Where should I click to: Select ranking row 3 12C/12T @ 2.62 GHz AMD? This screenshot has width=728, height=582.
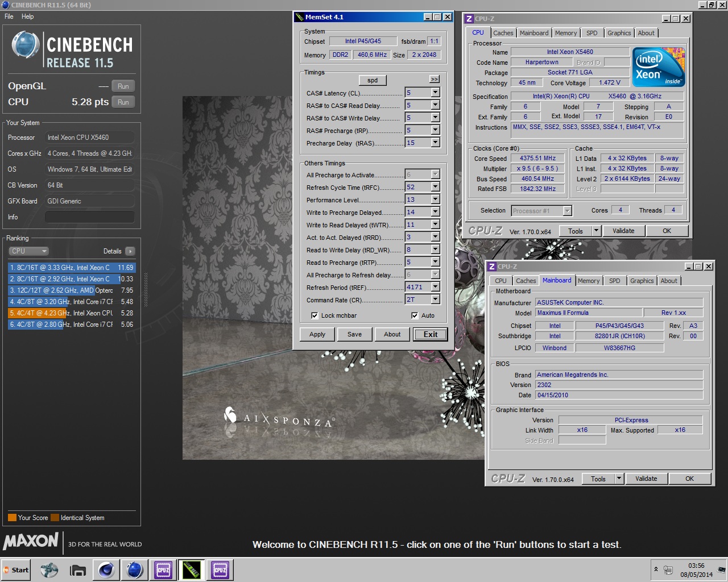click(x=72, y=290)
